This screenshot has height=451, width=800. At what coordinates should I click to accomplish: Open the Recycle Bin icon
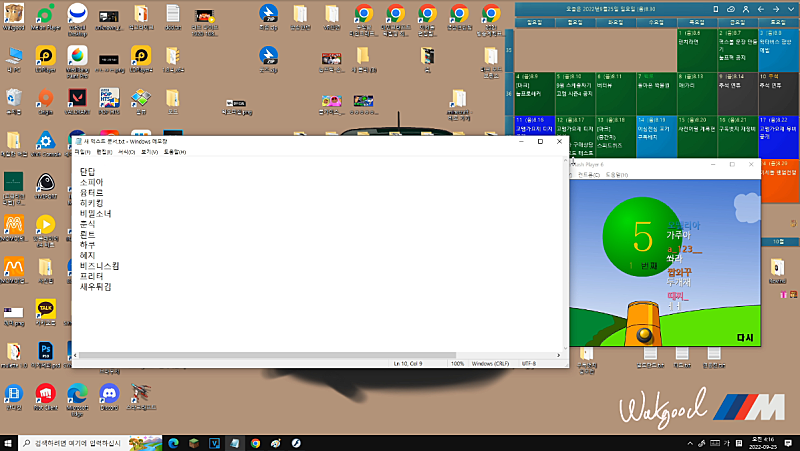14,101
